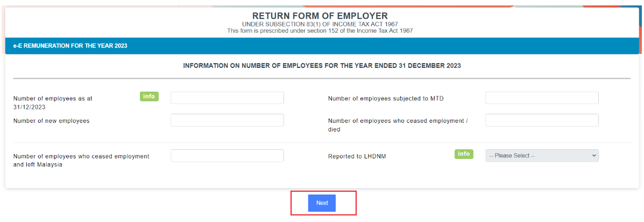The width and height of the screenshot is (644, 222).
Task: Click the Reported to LHDNM label
Action: pos(357,157)
